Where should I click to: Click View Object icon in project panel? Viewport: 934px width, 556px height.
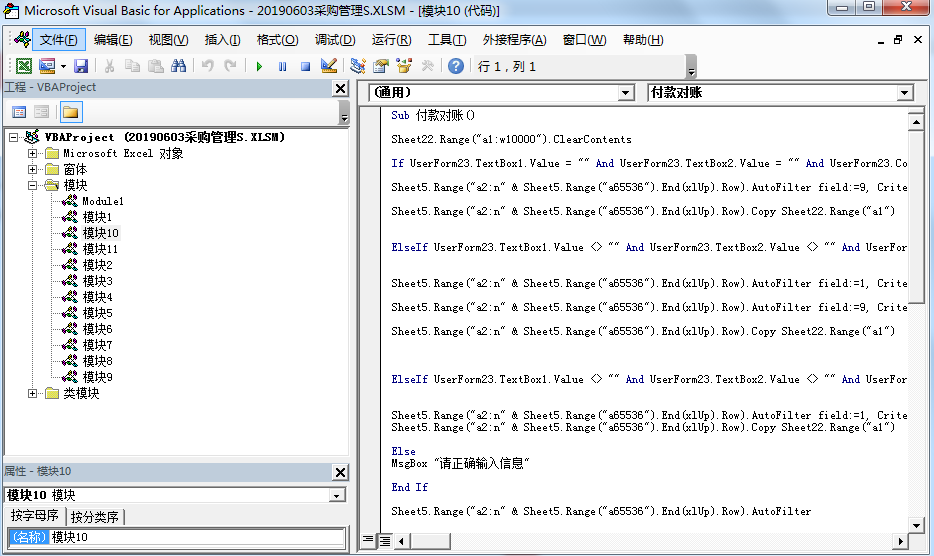[42, 112]
